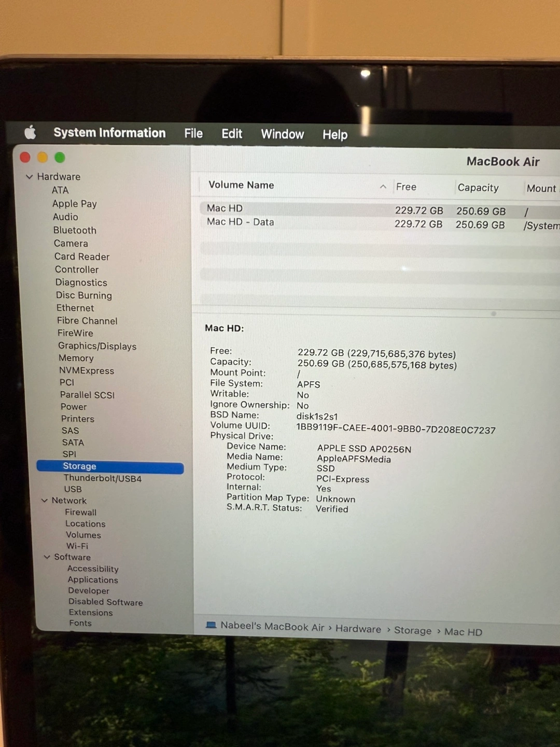
Task: Select Memory in the sidebar
Action: 76,358
